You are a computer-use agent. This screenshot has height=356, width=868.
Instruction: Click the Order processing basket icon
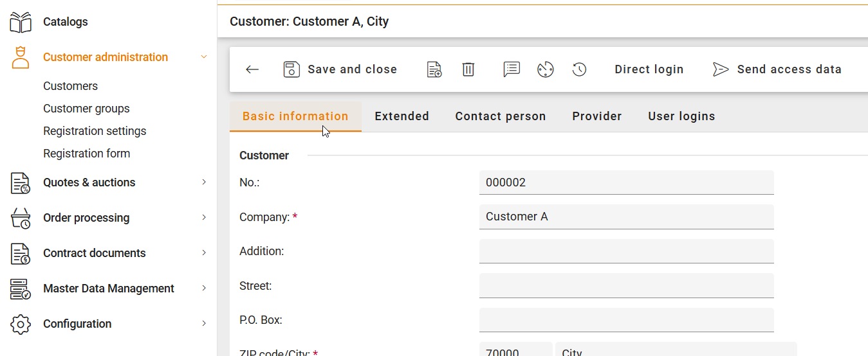pos(21,218)
